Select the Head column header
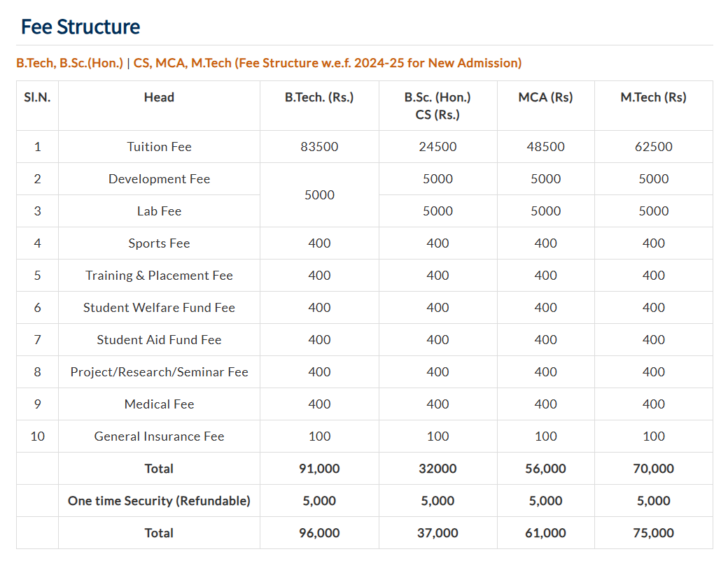728x568 pixels. point(159,97)
